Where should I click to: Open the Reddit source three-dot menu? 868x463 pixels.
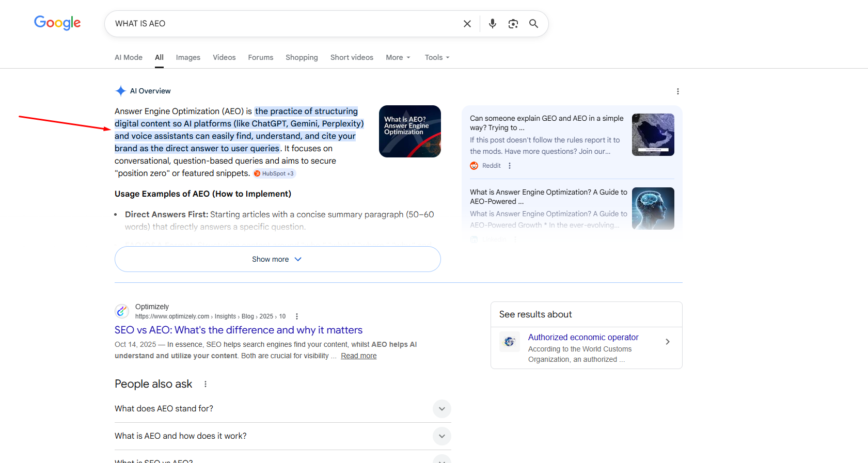pyautogui.click(x=510, y=166)
